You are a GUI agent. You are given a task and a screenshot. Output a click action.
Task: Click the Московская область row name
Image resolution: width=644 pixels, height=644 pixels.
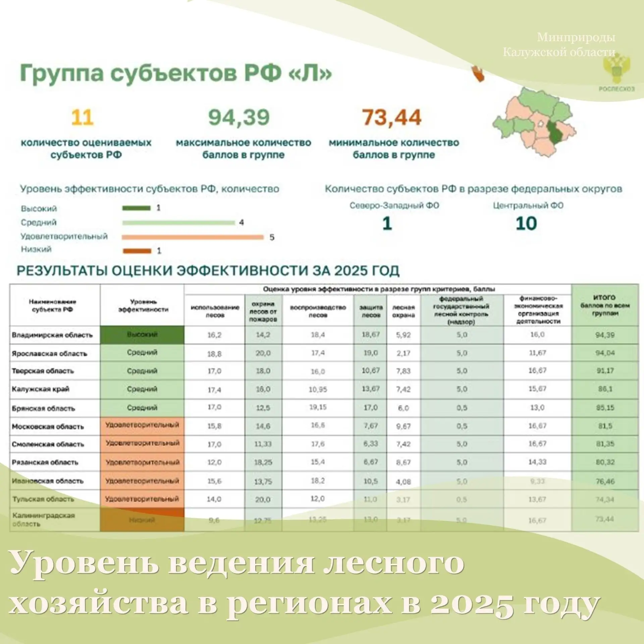tap(48, 427)
